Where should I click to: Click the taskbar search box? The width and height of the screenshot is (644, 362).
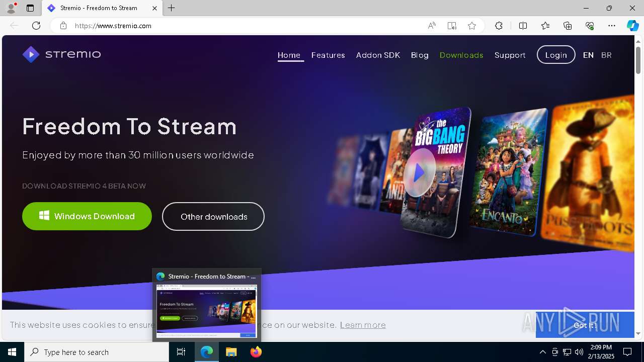pyautogui.click(x=97, y=352)
